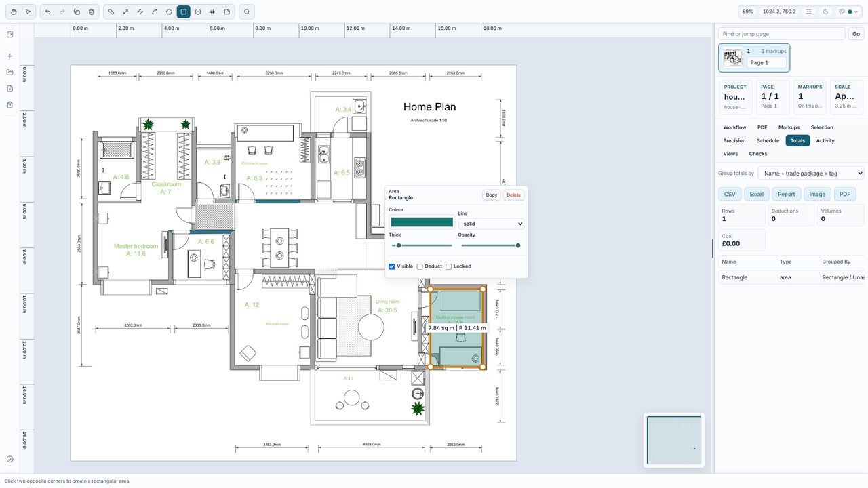Select the polygon area tool
The height and width of the screenshot is (488, 868).
[x=169, y=12]
